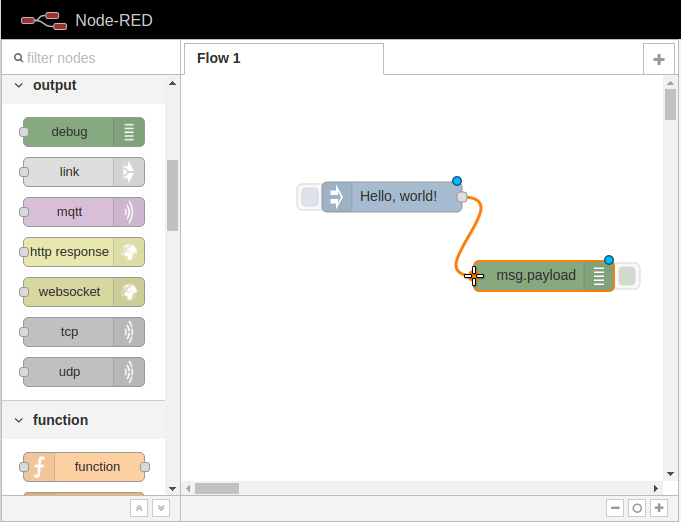Viewport: 681px width, 522px height.
Task: Click the msg.payload node's debug icon
Action: pos(599,276)
